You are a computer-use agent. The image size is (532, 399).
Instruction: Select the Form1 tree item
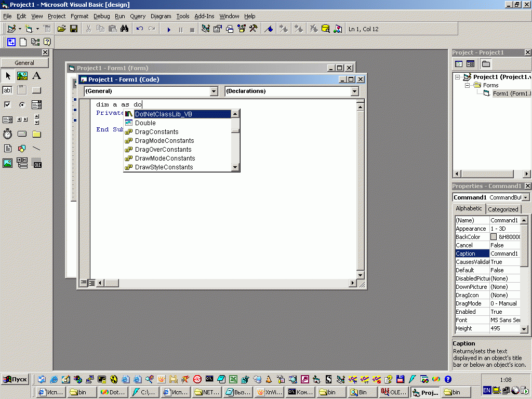511,94
